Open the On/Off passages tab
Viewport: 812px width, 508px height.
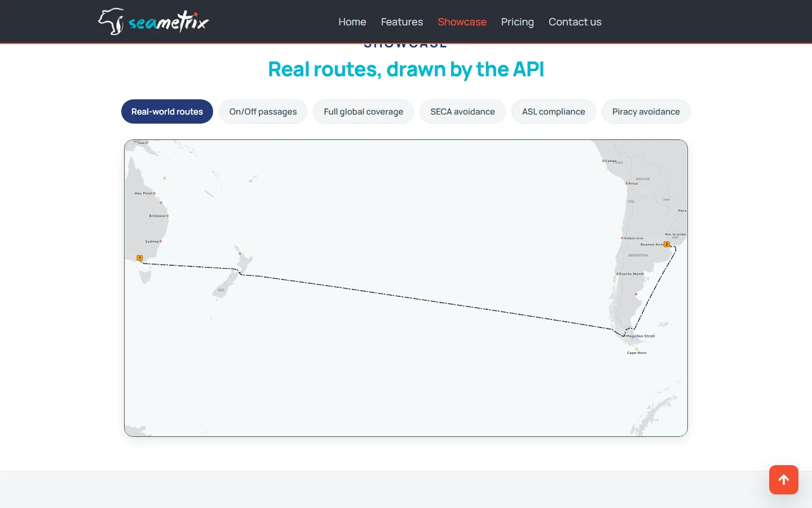[x=263, y=112]
